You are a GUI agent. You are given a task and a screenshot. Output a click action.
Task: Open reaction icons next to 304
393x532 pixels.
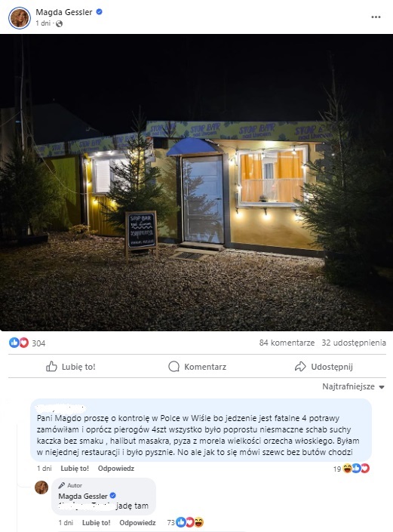pos(19,343)
